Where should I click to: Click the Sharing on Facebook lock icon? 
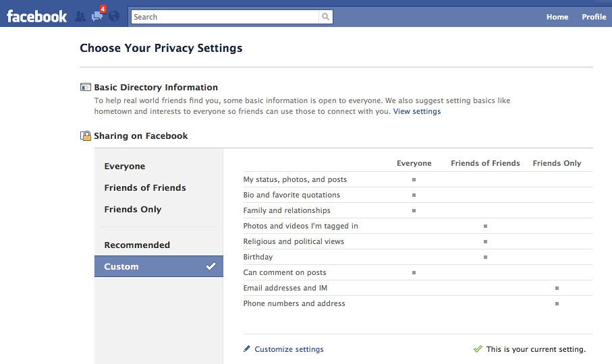[86, 135]
